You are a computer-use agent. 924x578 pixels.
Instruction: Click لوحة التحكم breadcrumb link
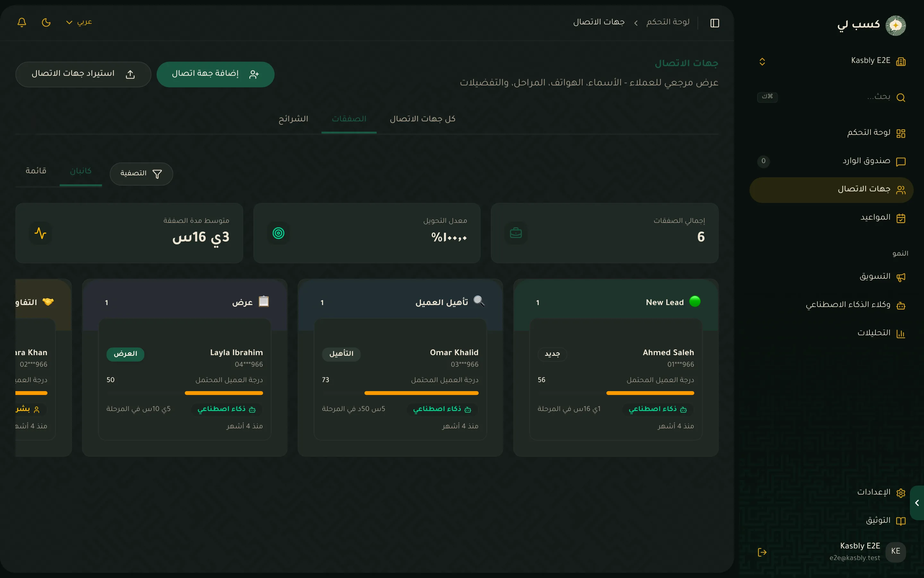pyautogui.click(x=668, y=22)
